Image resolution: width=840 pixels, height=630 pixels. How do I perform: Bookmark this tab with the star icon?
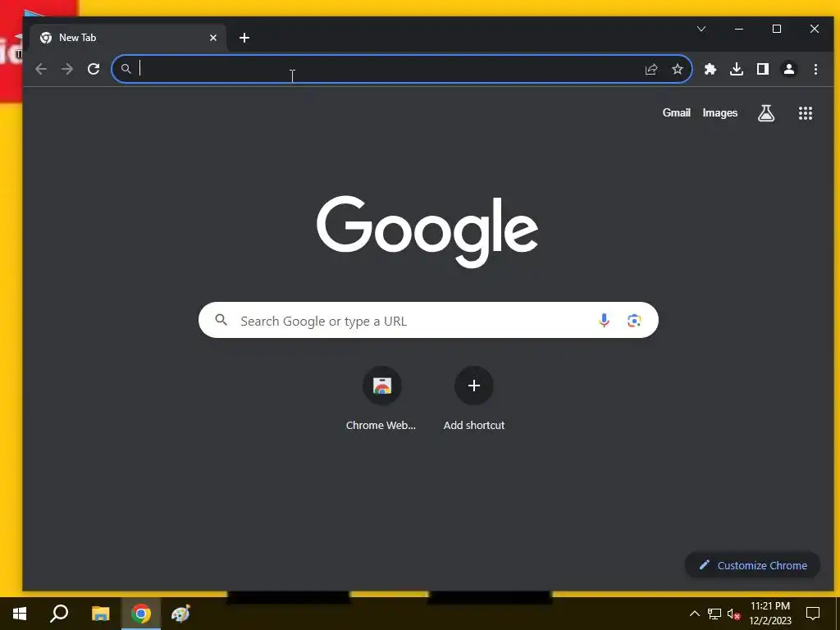click(677, 69)
